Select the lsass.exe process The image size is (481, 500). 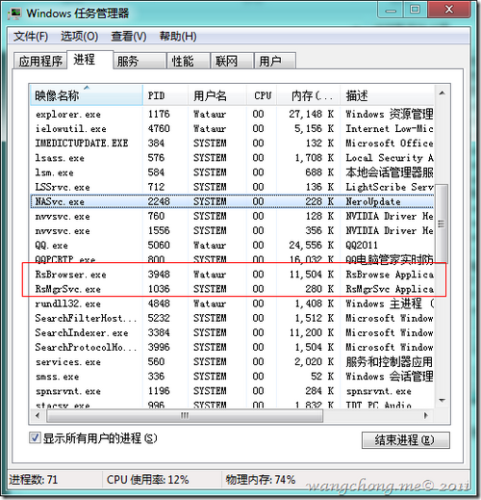pos(232,158)
